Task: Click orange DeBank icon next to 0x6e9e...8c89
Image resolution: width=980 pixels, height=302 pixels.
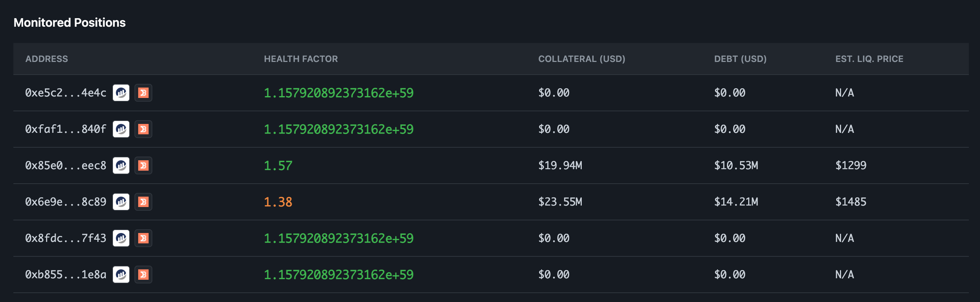Action: coord(143,202)
